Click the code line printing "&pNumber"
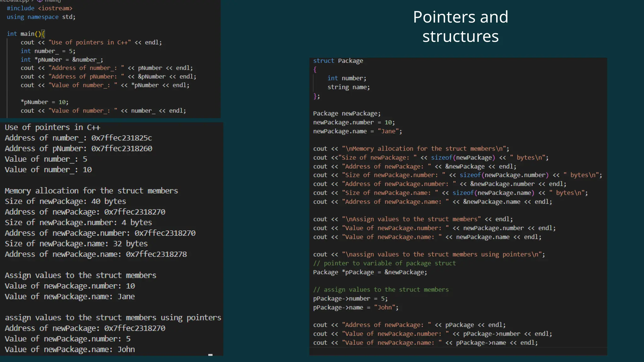Screen dimensions: 644x362 (108, 77)
